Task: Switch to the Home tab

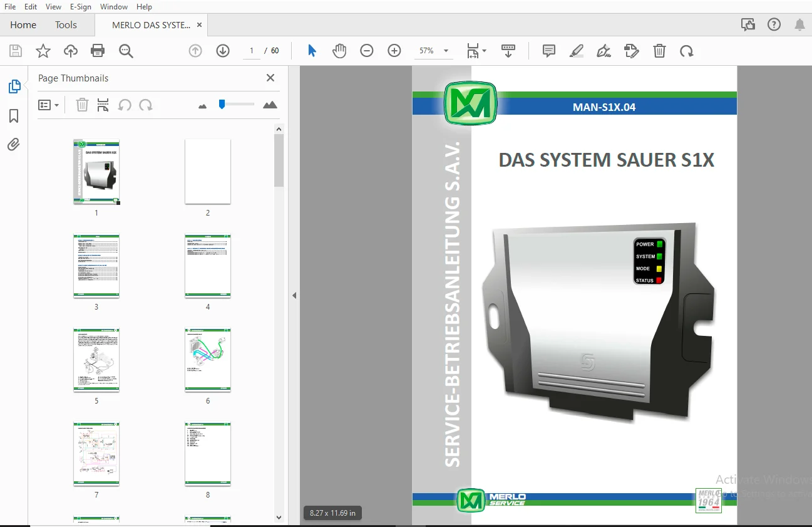Action: click(x=23, y=25)
